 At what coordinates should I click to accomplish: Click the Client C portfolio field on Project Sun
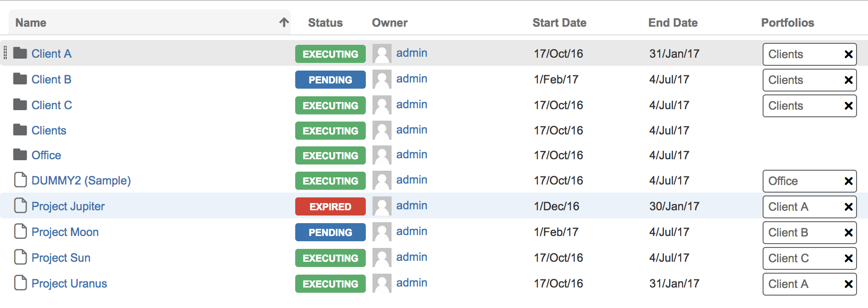click(x=801, y=258)
